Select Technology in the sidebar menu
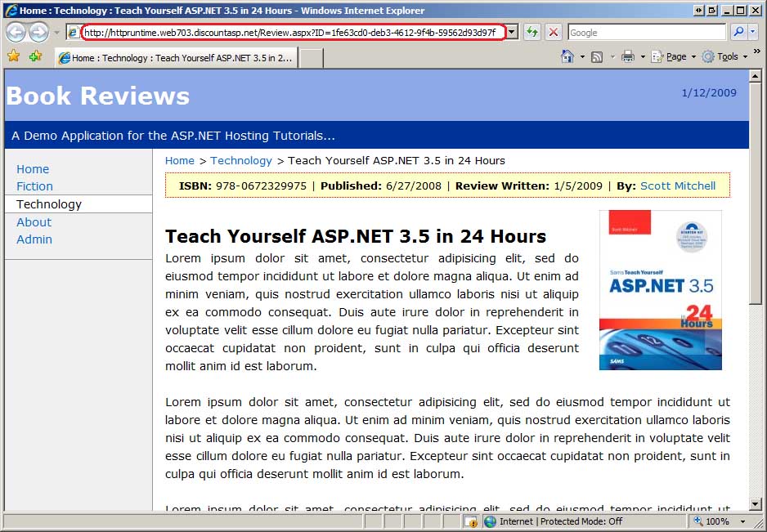767x532 pixels. click(x=78, y=204)
